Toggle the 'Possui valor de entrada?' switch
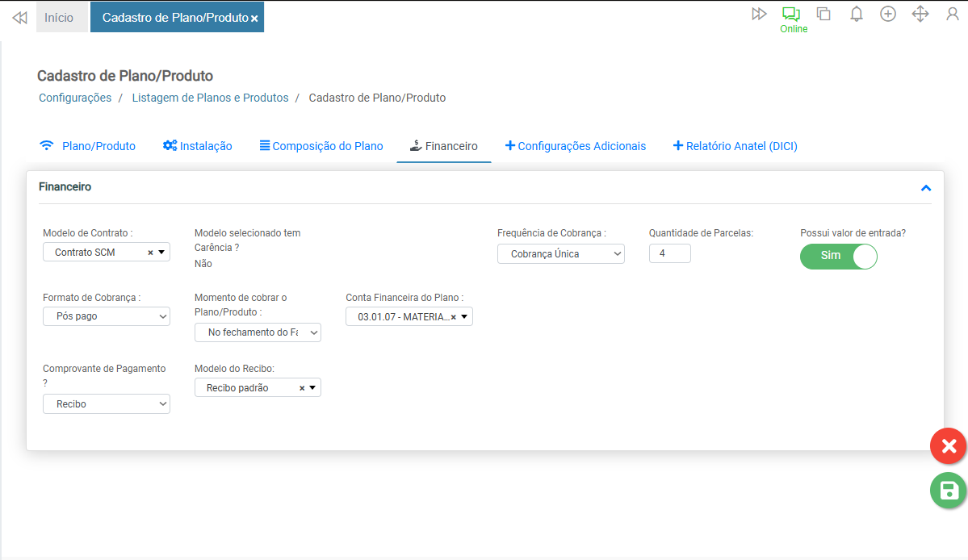 pyautogui.click(x=838, y=256)
